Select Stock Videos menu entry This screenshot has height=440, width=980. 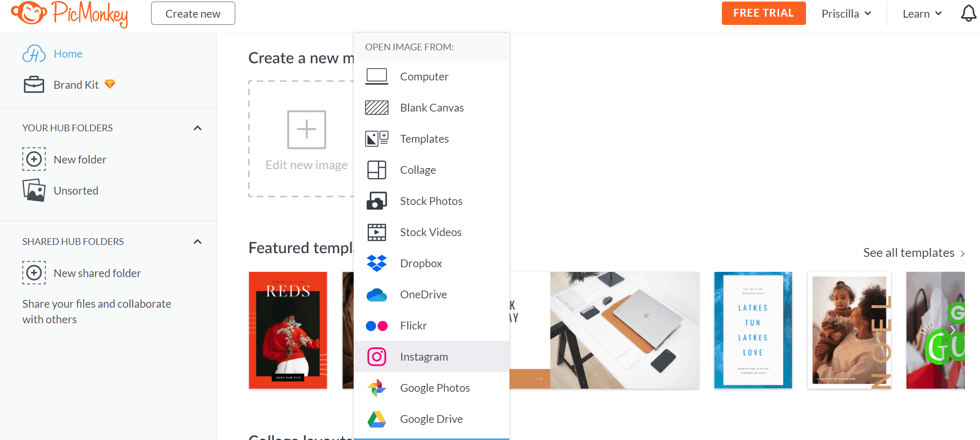click(x=431, y=232)
